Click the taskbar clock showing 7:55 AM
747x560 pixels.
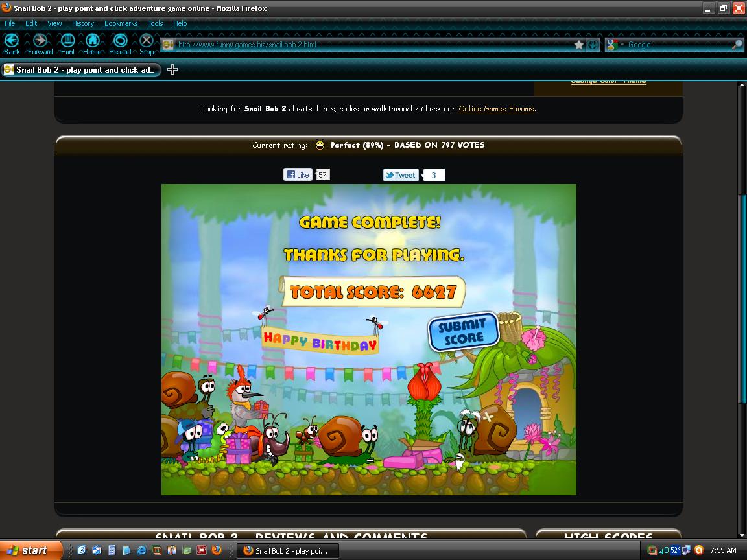(723, 550)
